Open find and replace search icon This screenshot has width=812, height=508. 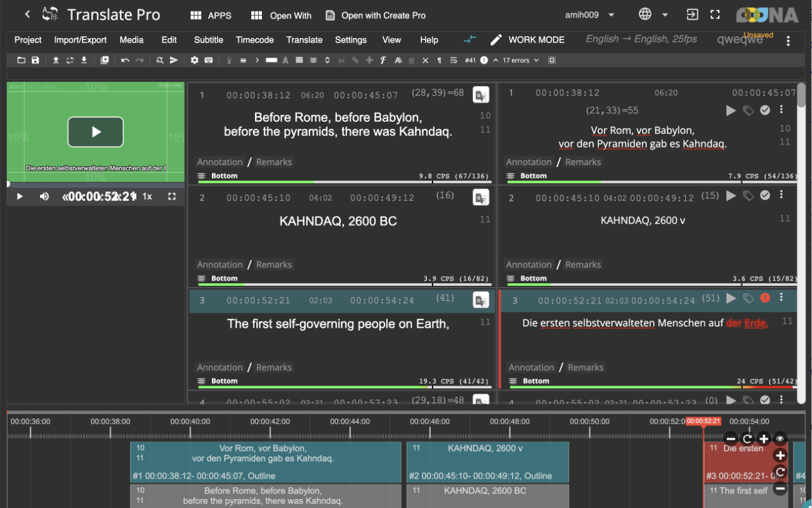pyautogui.click(x=160, y=60)
